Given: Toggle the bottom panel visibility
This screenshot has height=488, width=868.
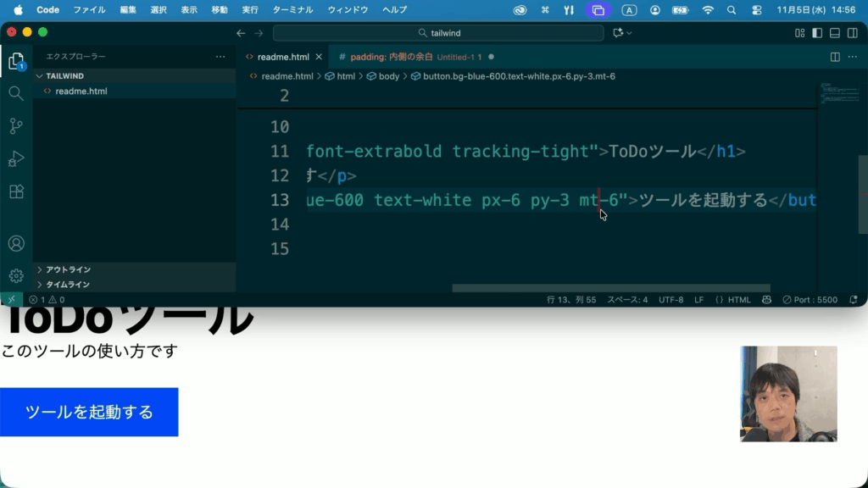Looking at the screenshot, I should click(835, 33).
